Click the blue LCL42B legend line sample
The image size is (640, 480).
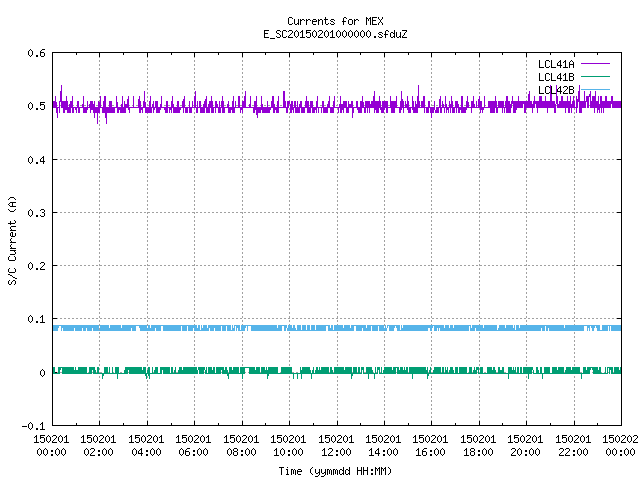tap(595, 89)
